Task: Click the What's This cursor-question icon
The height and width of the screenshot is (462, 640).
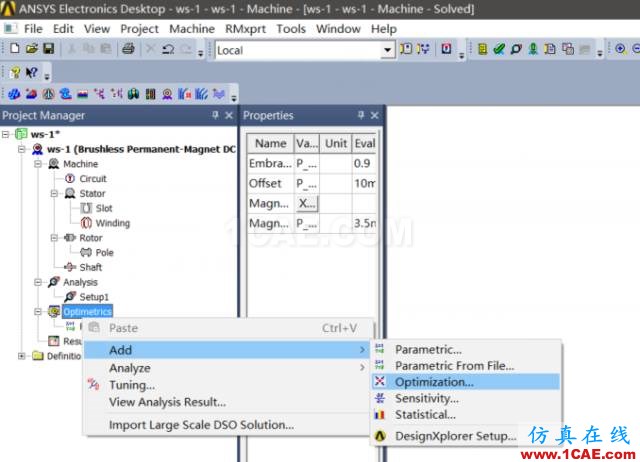Action: (32, 73)
